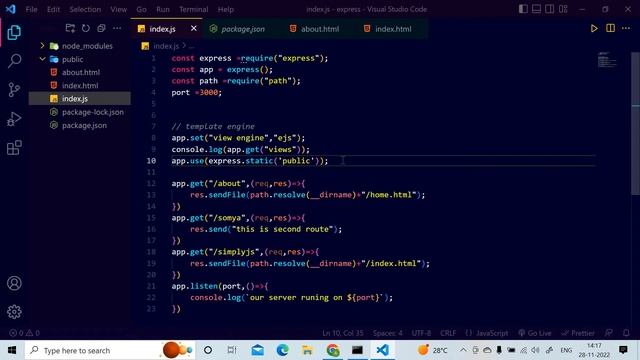Click feedback icon in status bar

(x=609, y=333)
